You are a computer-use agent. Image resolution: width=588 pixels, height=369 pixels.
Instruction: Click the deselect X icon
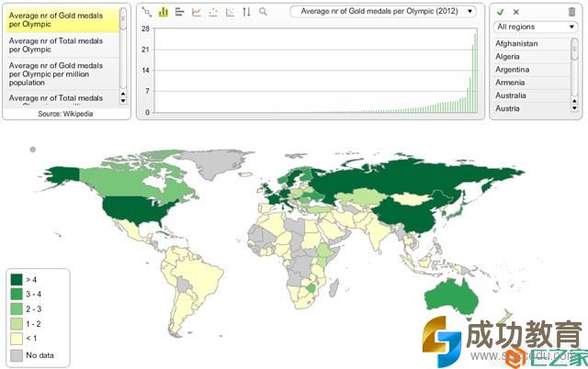click(x=515, y=12)
